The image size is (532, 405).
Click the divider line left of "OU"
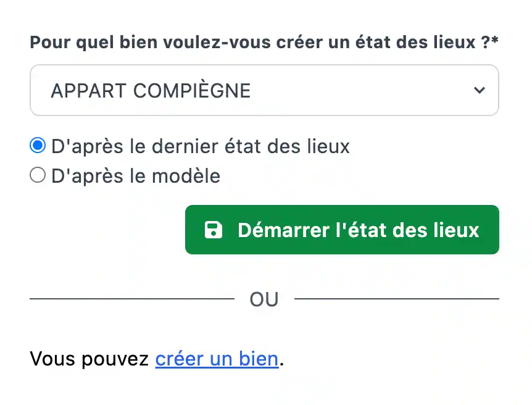(x=132, y=299)
